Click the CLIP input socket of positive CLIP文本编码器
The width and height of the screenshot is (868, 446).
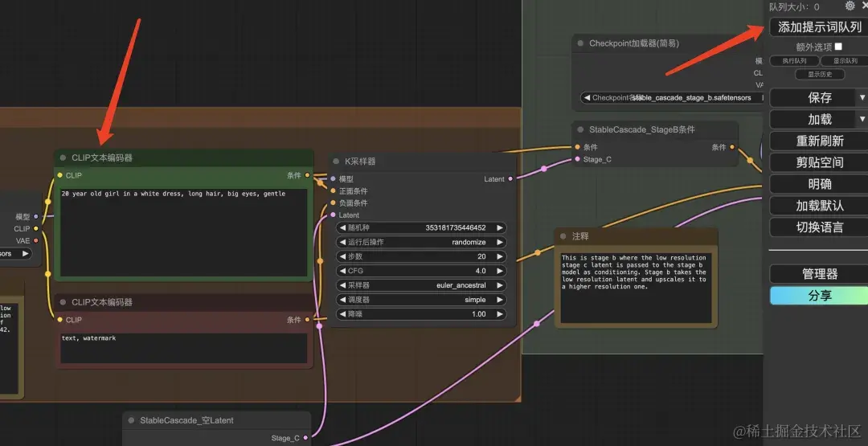[x=59, y=175]
